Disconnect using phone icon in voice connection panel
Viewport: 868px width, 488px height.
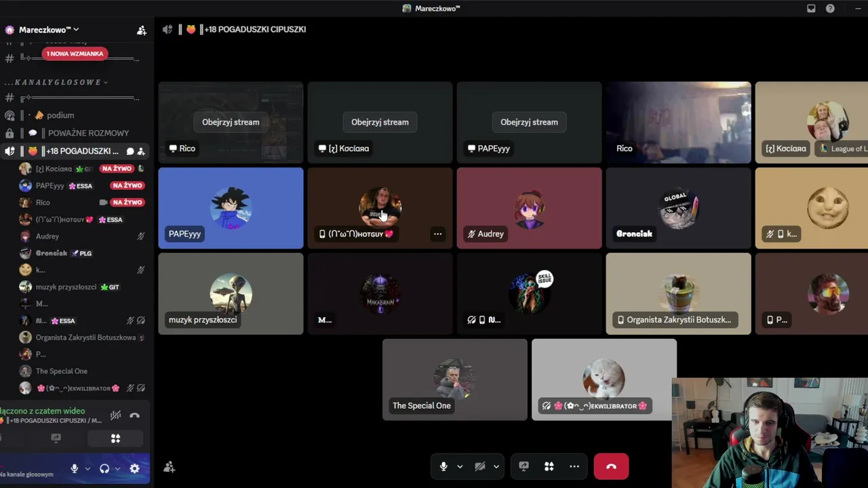134,415
